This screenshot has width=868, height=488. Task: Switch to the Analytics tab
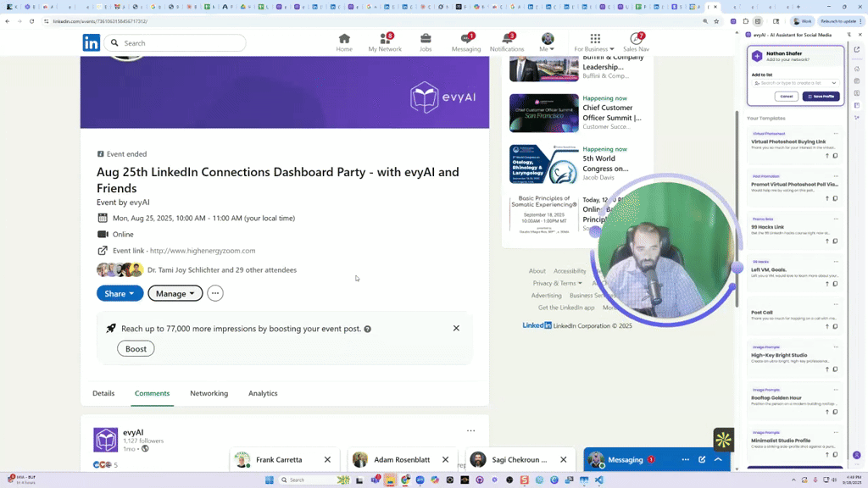point(263,393)
